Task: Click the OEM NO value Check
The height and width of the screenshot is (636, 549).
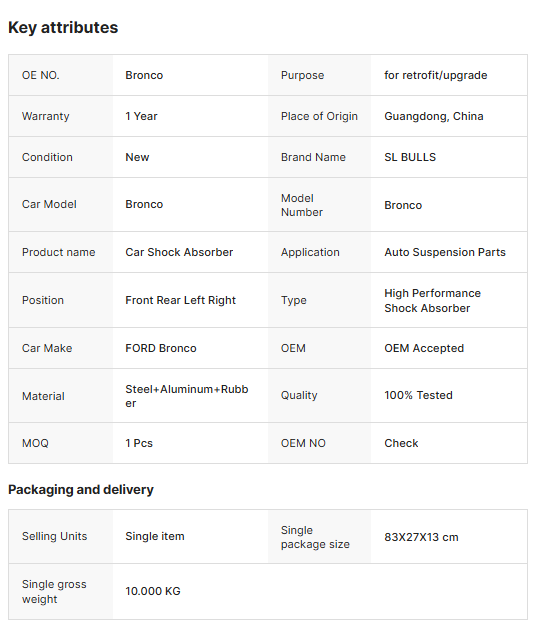Action: click(x=401, y=443)
